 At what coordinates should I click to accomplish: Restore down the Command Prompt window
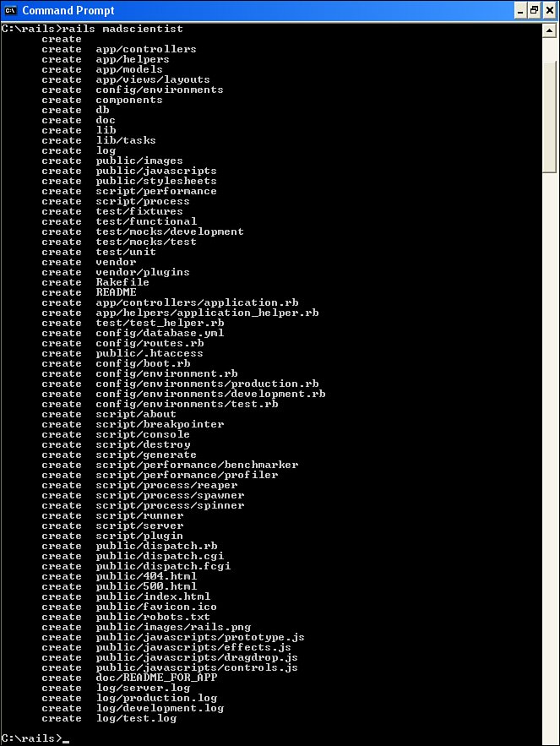535,10
